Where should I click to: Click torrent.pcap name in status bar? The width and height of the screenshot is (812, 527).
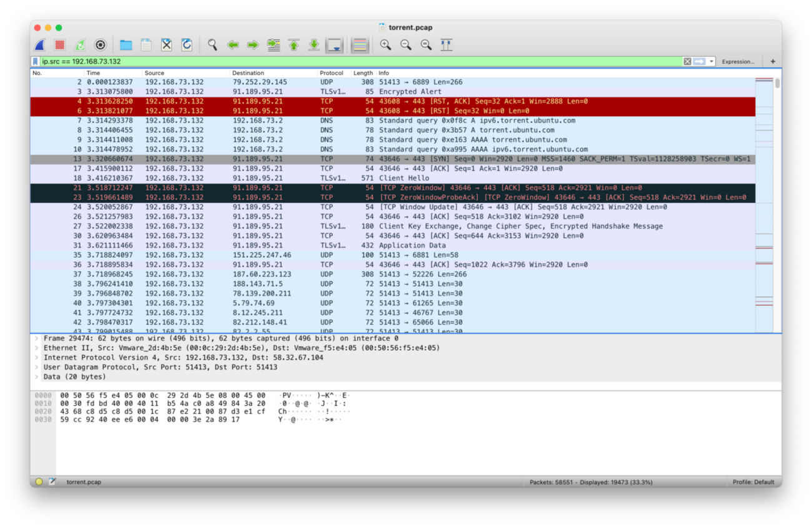pos(84,482)
